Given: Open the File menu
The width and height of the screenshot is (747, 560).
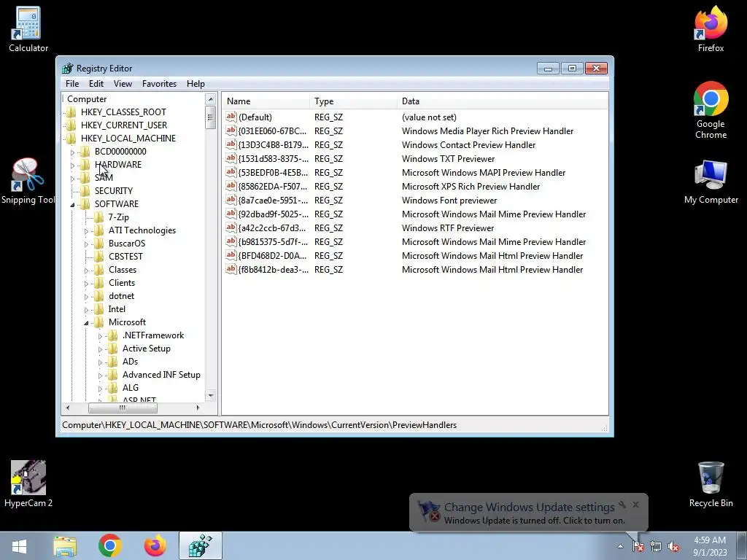Looking at the screenshot, I should pos(72,84).
